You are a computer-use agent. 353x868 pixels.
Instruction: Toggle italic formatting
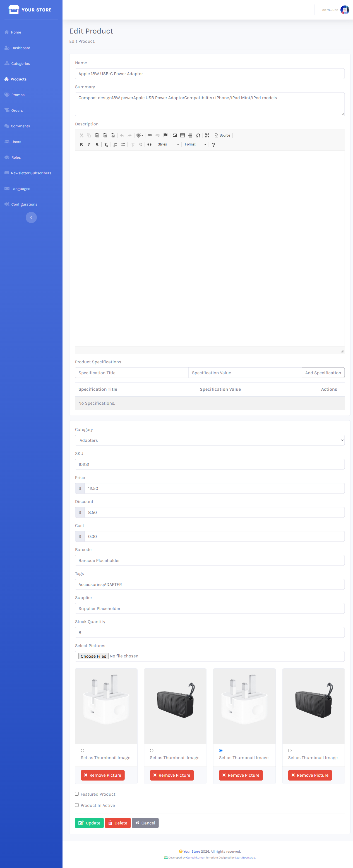(89, 145)
